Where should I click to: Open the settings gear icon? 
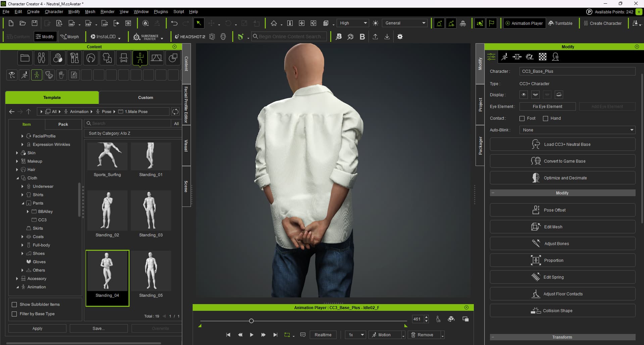400,37
